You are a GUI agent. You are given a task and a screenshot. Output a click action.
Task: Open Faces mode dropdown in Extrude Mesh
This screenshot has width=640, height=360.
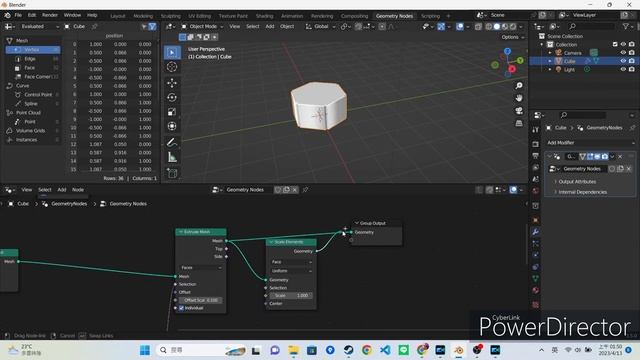point(201,268)
